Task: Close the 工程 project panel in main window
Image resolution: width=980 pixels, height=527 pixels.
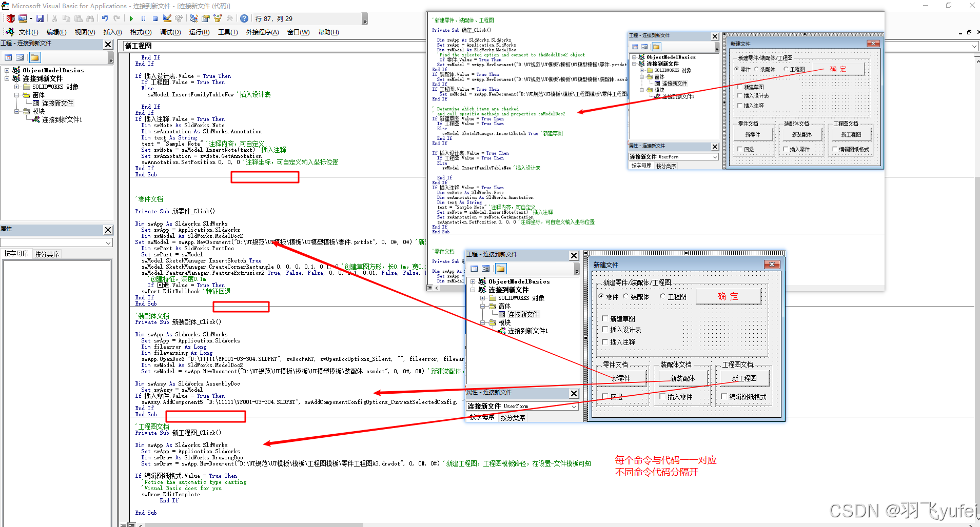Action: 108,44
